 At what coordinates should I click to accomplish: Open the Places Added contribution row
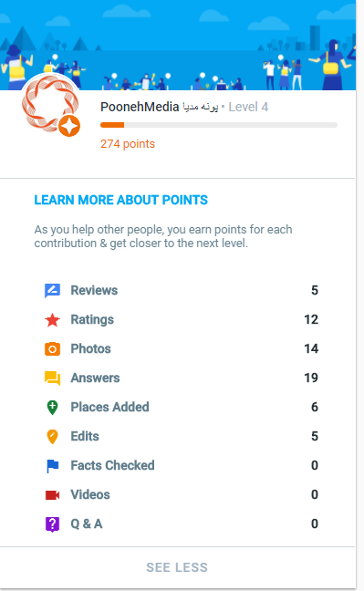pyautogui.click(x=181, y=408)
